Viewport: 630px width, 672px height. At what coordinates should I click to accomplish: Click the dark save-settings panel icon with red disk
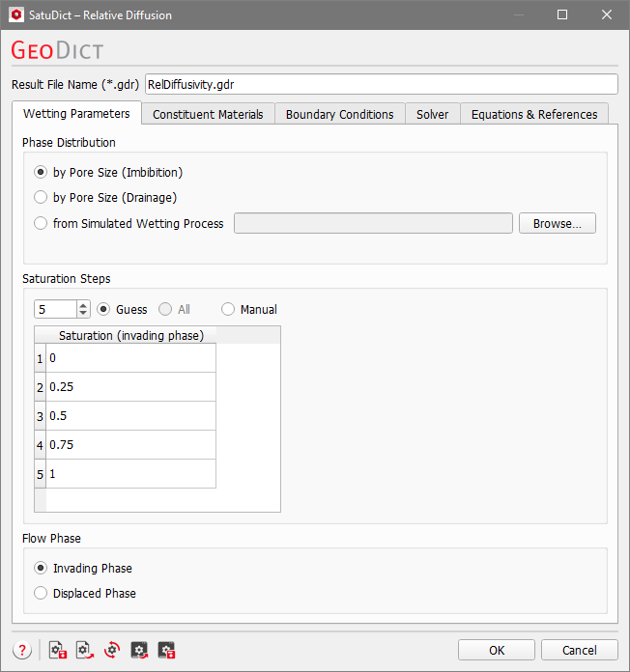point(166,650)
